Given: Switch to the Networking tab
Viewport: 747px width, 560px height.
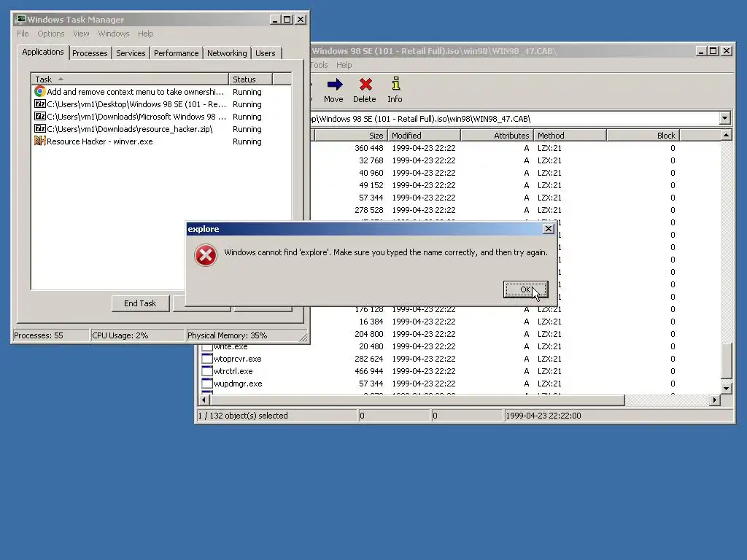Looking at the screenshot, I should [227, 53].
